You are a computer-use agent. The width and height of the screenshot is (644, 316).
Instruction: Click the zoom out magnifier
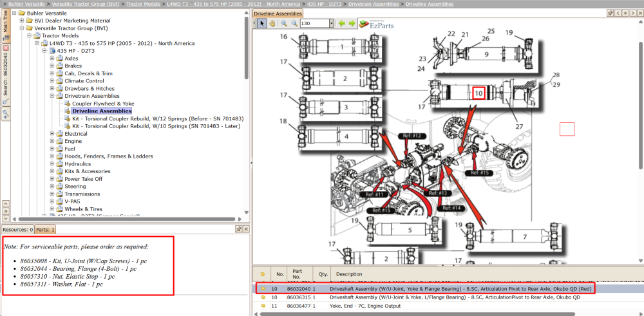[294, 23]
